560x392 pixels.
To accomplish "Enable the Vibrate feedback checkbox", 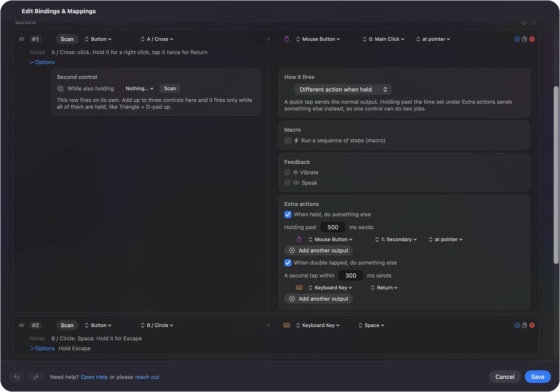I will point(287,173).
